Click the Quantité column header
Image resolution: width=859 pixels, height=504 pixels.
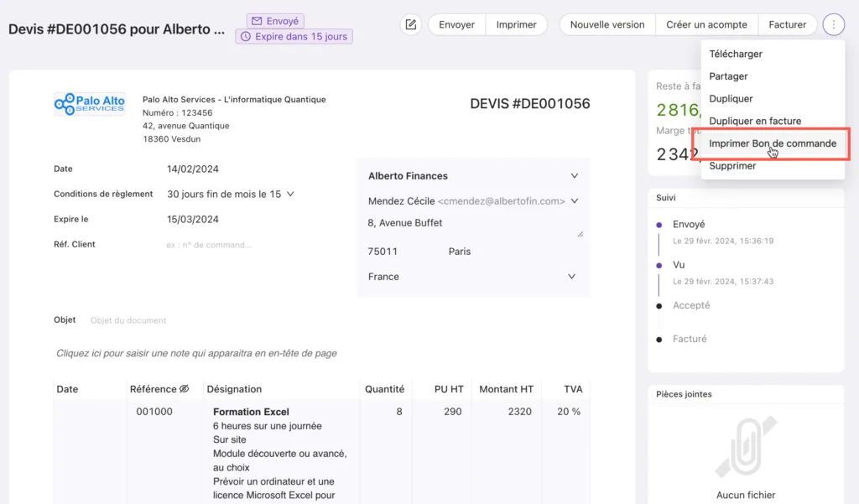(384, 389)
